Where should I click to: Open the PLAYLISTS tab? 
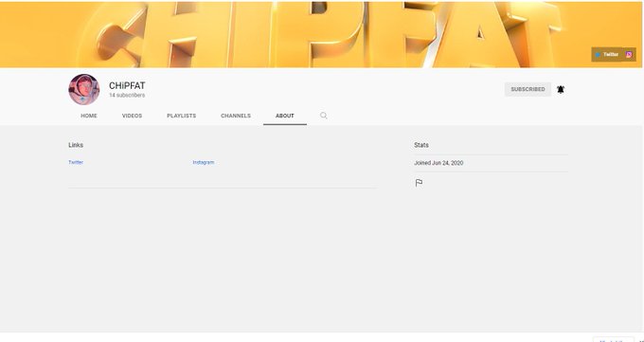coord(181,116)
